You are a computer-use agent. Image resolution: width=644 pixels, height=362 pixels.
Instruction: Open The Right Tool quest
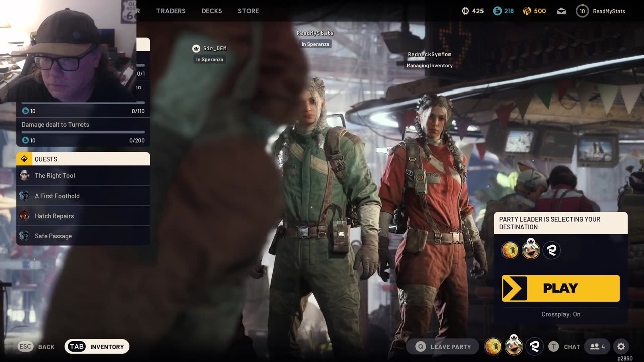pyautogui.click(x=83, y=175)
